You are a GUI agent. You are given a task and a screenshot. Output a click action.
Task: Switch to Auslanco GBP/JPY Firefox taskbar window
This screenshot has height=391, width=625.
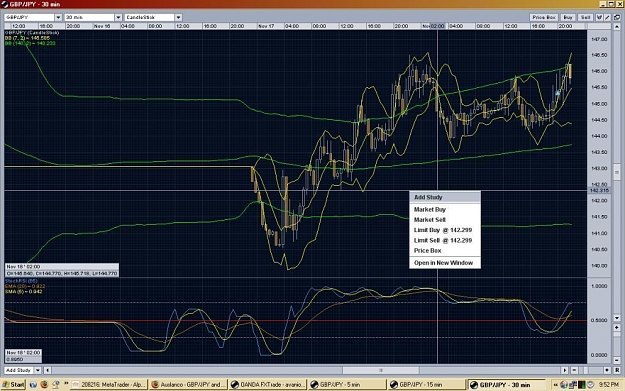click(188, 385)
